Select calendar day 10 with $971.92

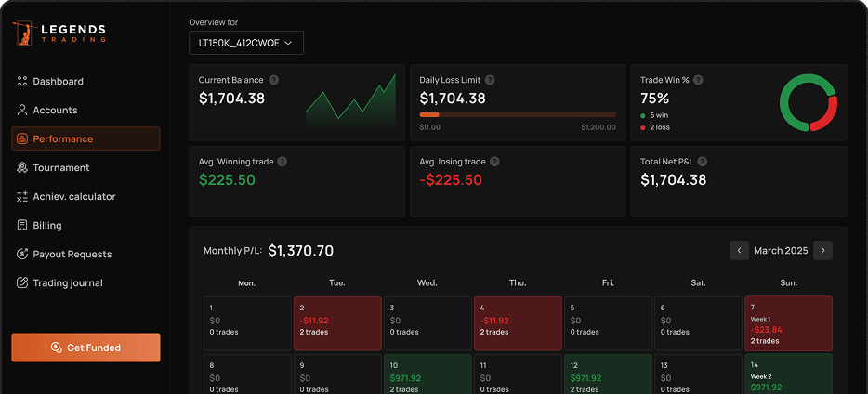[427, 374]
